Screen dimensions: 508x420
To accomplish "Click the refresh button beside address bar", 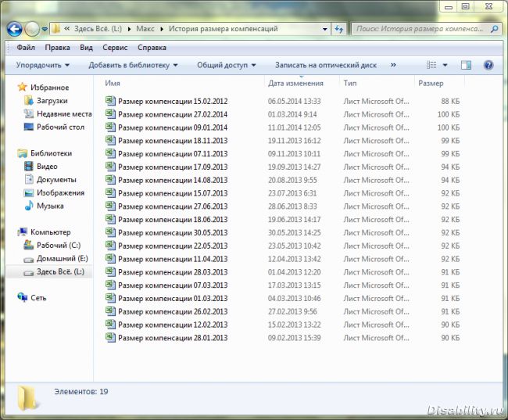I will (x=339, y=29).
